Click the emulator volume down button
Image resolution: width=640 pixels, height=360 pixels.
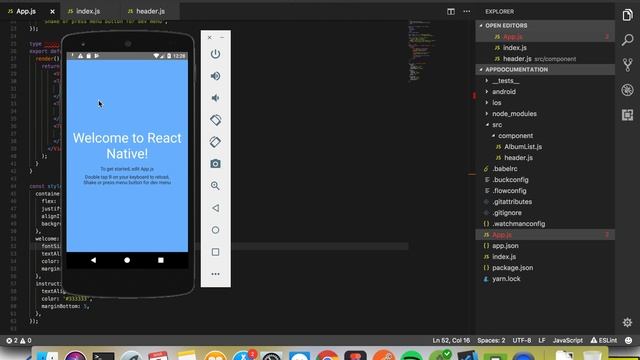215,98
